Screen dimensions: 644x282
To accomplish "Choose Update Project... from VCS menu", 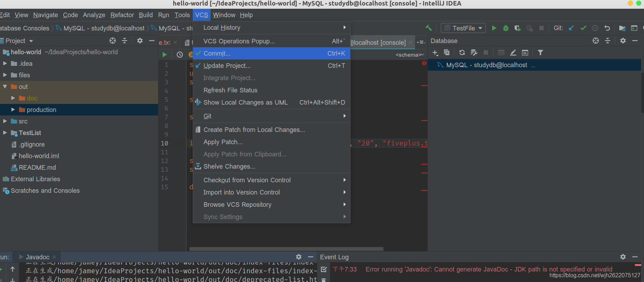I will (271, 65).
